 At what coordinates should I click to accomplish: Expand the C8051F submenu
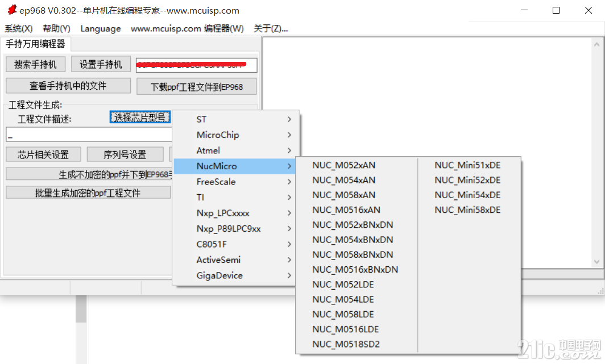[235, 244]
